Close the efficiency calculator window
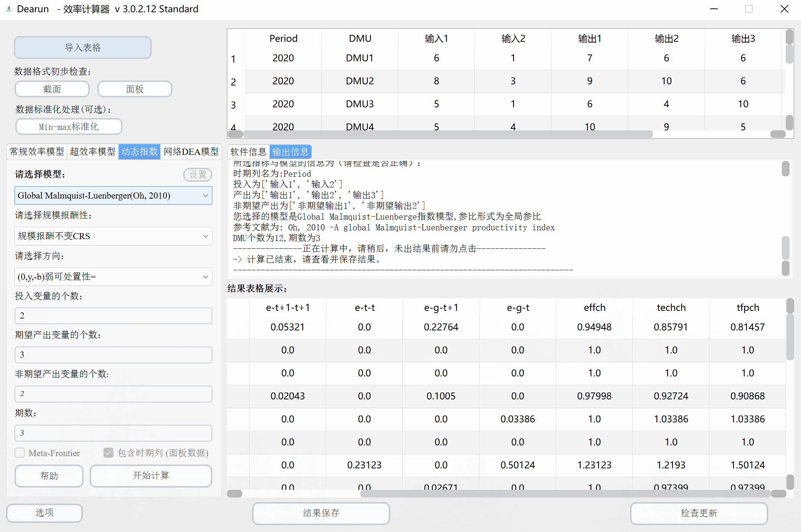The image size is (801, 532). (784, 9)
